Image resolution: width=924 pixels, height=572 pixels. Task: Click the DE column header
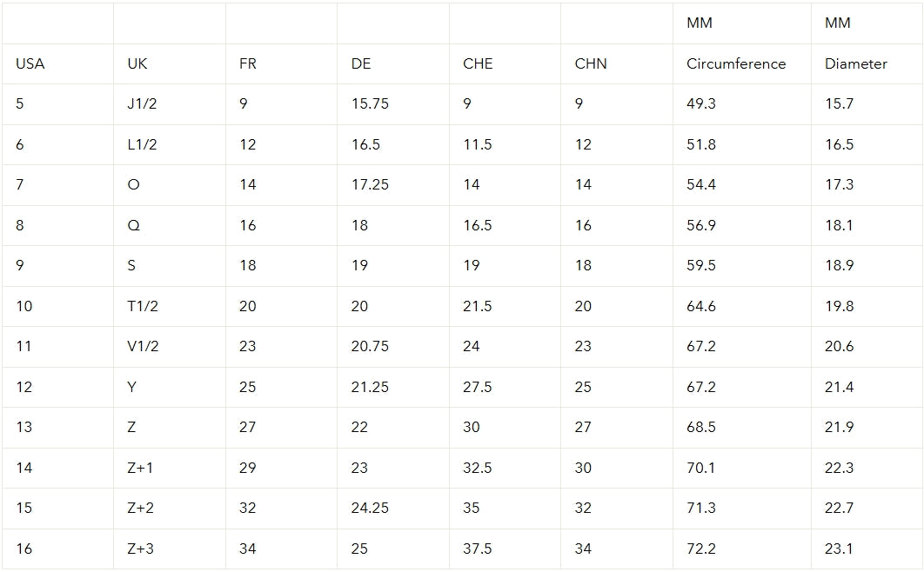point(361,63)
